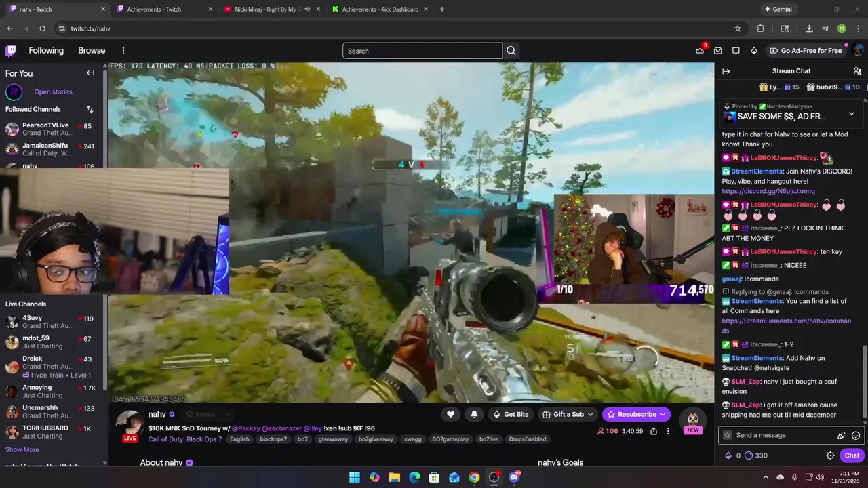Image resolution: width=868 pixels, height=488 pixels.
Task: Expand hidden system tray icons
Action: click(x=766, y=477)
